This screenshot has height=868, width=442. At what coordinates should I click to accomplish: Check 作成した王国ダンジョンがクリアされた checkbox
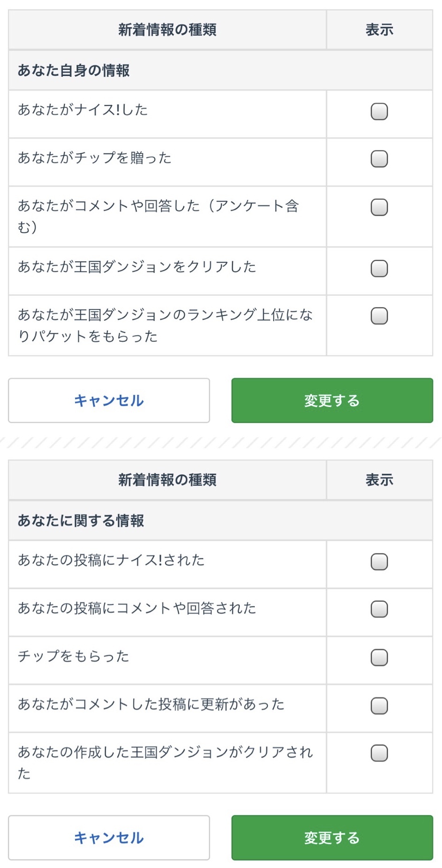[379, 753]
